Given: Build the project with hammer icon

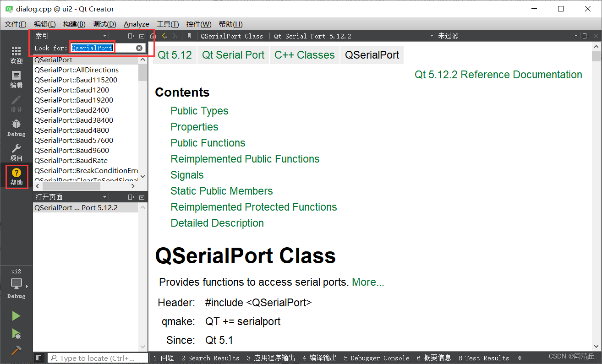Looking at the screenshot, I should pos(16,350).
